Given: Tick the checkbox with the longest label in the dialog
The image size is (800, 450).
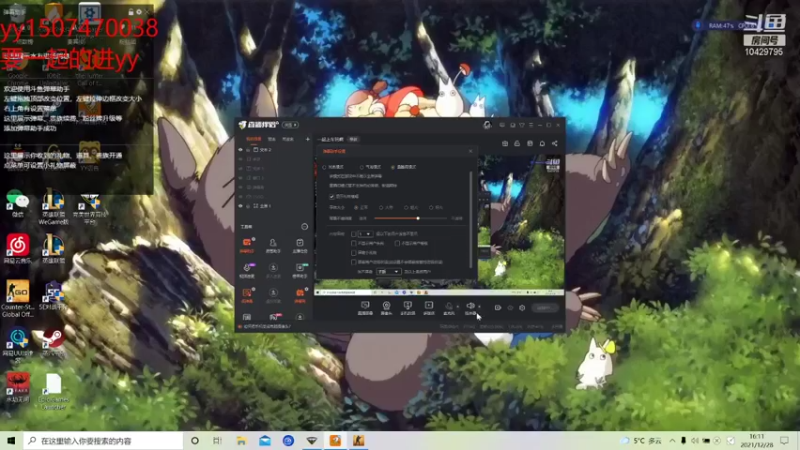Looking at the screenshot, I should 353,262.
